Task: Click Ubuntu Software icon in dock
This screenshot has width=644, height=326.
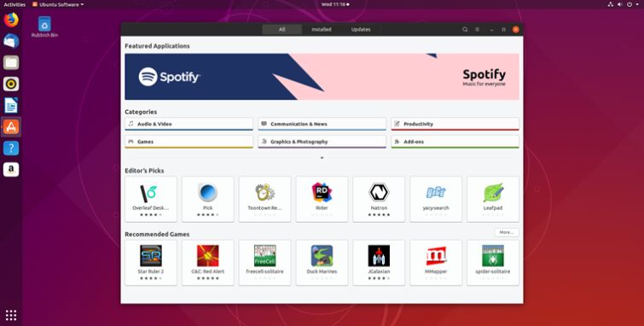Action: click(11, 126)
